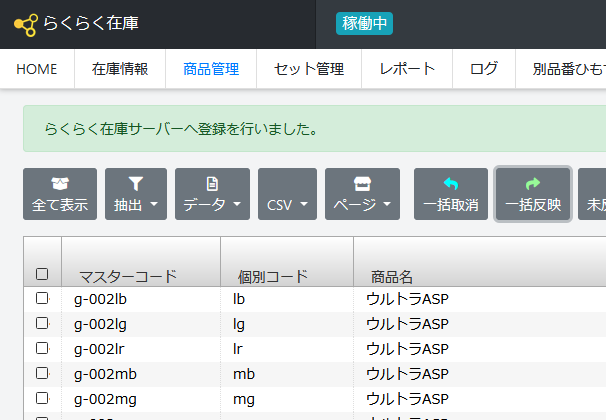The height and width of the screenshot is (420, 606).
Task: Open the レポート tab
Action: coord(407,69)
